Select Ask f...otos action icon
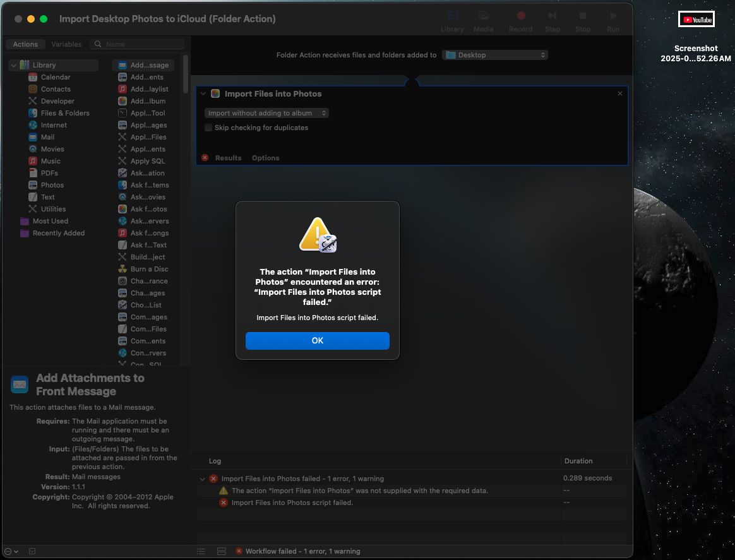 coord(122,209)
